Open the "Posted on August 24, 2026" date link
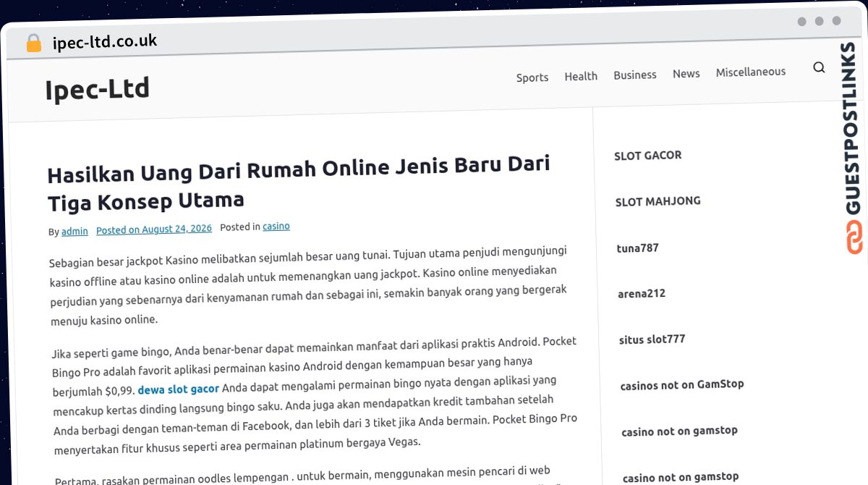 pyautogui.click(x=154, y=229)
